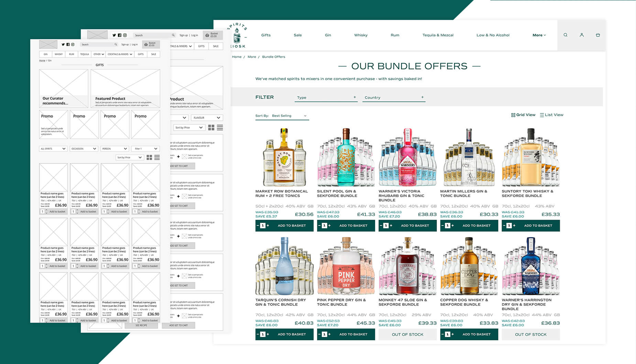This screenshot has height=364, width=636.
Task: Add Pink Pepper Dry Gin bundle to basket
Action: [x=353, y=334]
